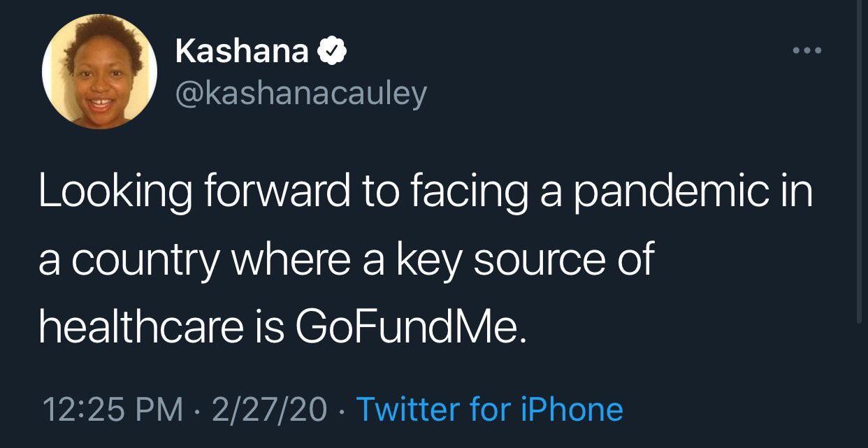Click the display name Kashana
The width and height of the screenshot is (868, 448).
242,51
